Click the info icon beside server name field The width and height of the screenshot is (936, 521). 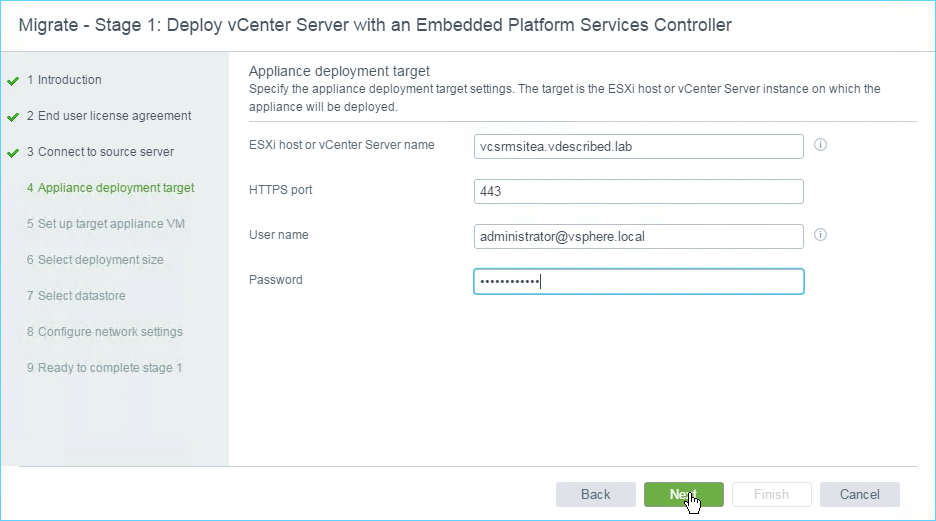tap(820, 145)
